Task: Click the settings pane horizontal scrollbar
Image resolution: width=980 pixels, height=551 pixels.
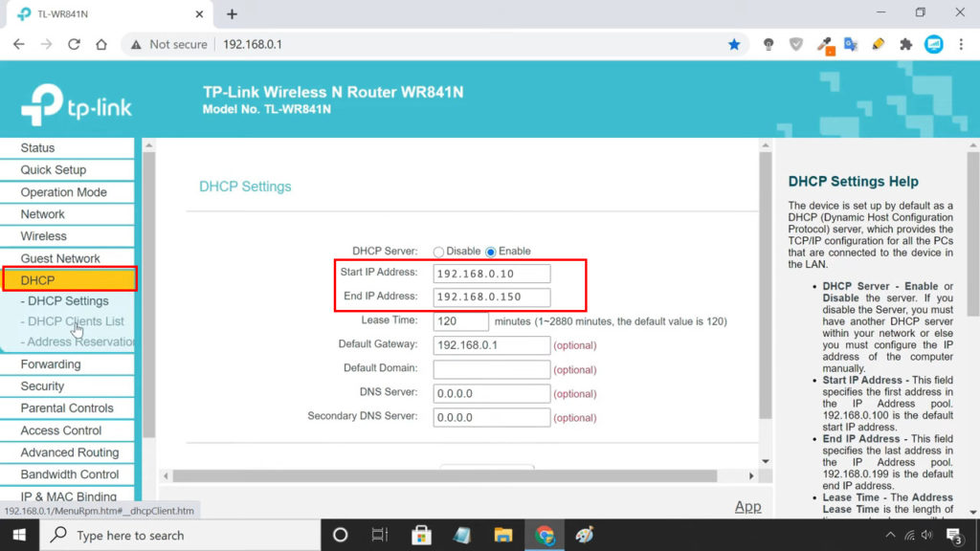Action: pos(444,476)
